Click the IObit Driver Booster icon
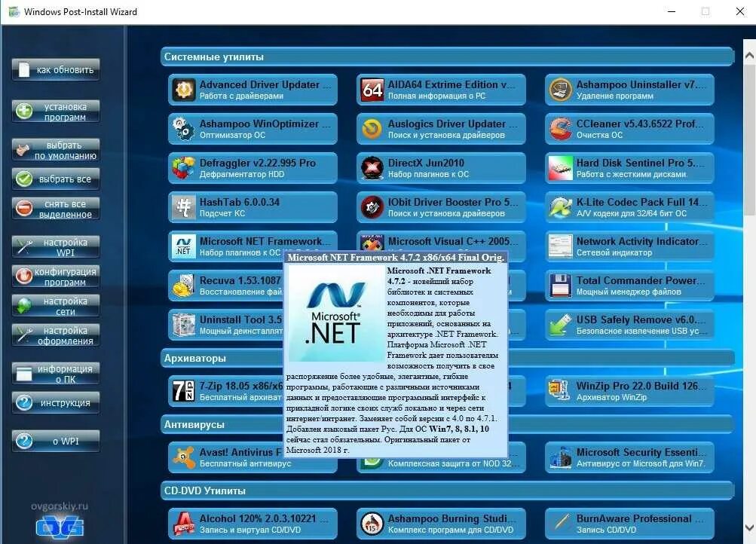Image resolution: width=756 pixels, height=544 pixels. [x=372, y=207]
